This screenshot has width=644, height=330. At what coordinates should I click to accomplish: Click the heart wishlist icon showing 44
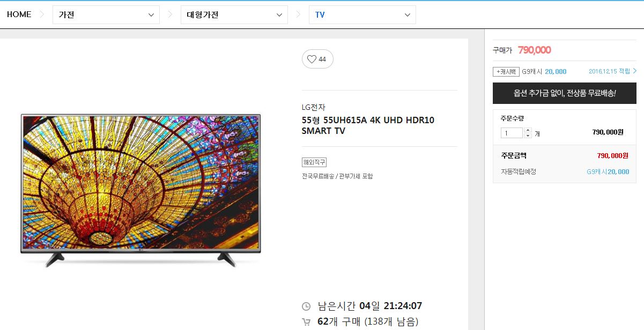point(317,59)
